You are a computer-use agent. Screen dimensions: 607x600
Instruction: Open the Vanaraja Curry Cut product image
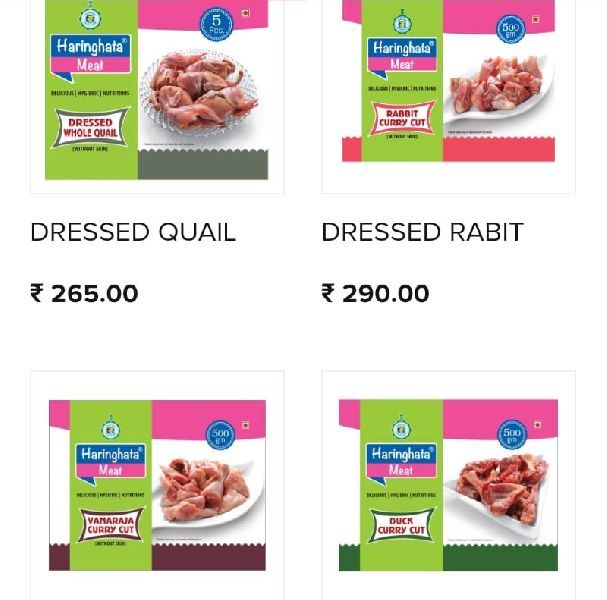tap(157, 485)
